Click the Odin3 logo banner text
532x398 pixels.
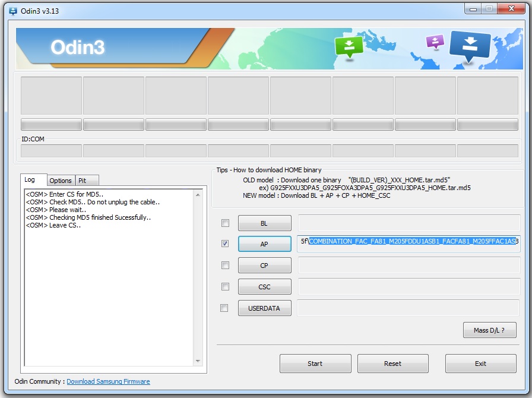(x=78, y=47)
